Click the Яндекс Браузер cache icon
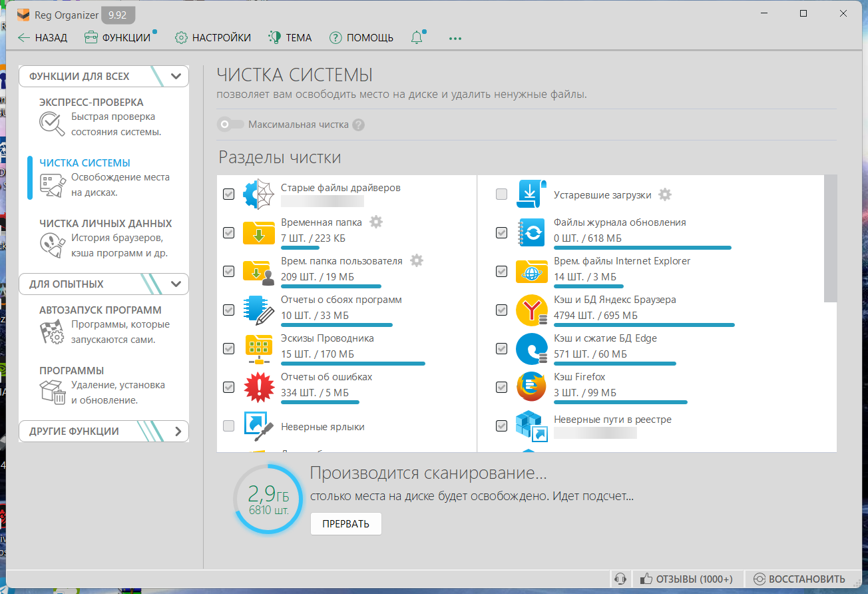 coord(531,310)
